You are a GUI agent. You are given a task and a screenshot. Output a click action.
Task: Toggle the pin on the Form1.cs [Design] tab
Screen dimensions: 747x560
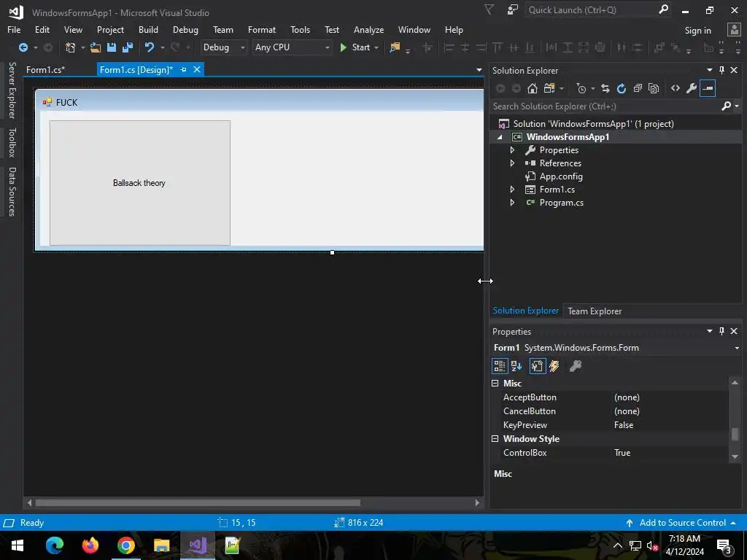point(183,69)
